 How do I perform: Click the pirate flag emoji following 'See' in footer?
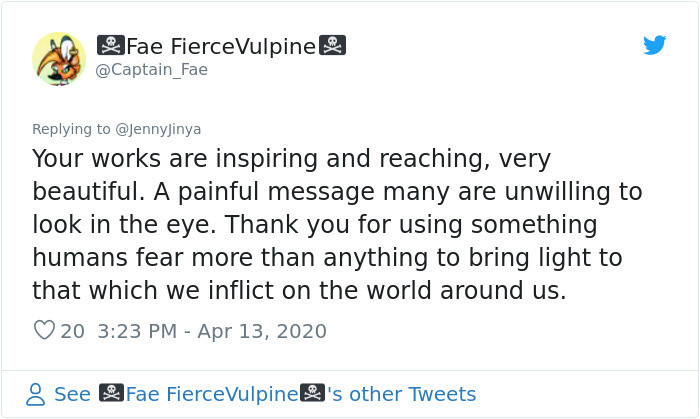coord(111,393)
